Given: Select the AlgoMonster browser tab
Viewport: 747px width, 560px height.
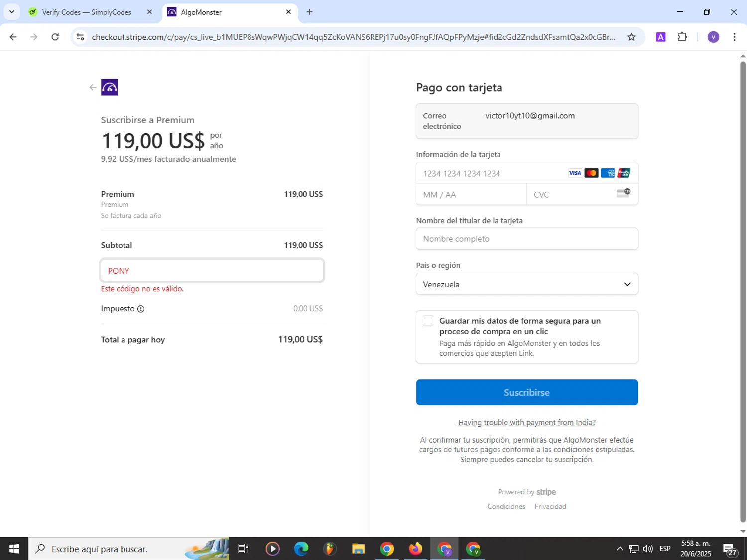Looking at the screenshot, I should 229,12.
